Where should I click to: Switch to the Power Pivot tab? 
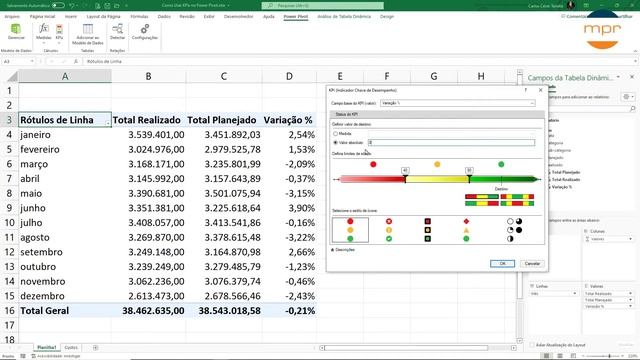(x=296, y=16)
